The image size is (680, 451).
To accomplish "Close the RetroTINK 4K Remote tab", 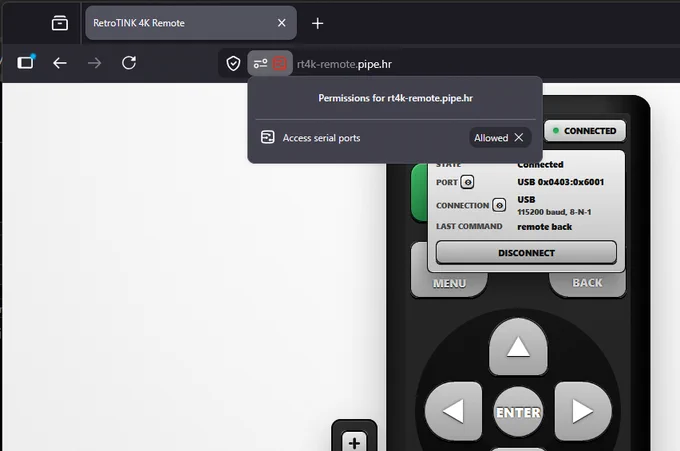I will click(x=281, y=23).
